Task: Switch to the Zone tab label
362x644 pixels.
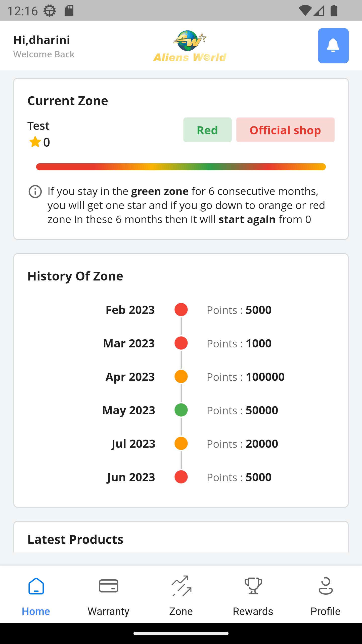Action: coord(181,611)
